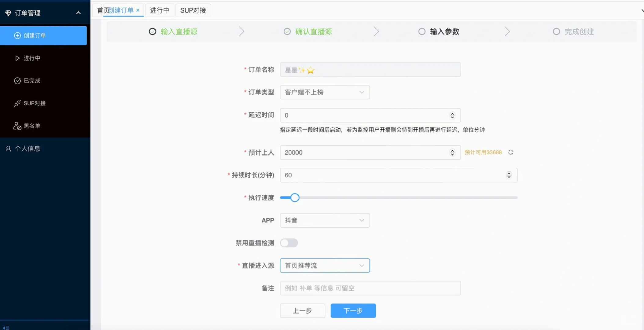Open 创建订单 via the plus icon
644x330 pixels.
coord(17,35)
